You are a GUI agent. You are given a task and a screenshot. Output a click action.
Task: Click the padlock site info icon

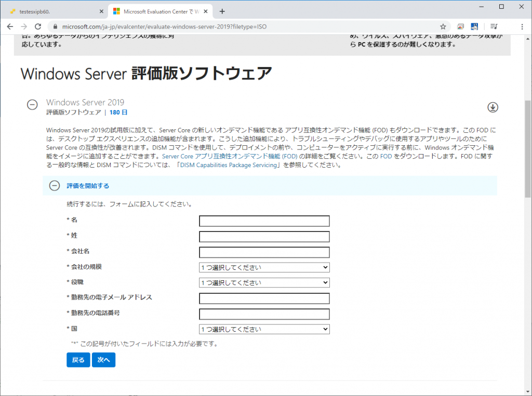click(55, 26)
